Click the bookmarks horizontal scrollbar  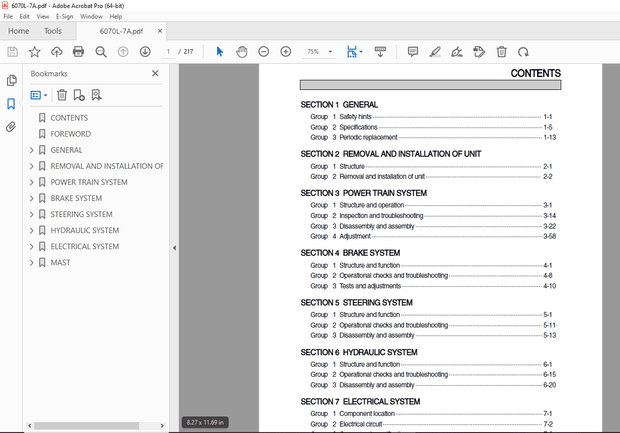[x=86, y=426]
